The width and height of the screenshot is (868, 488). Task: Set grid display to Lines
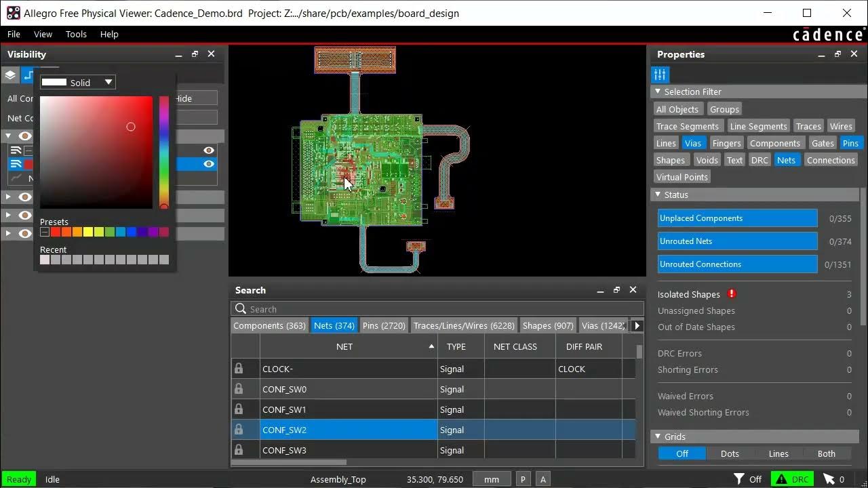tap(778, 454)
